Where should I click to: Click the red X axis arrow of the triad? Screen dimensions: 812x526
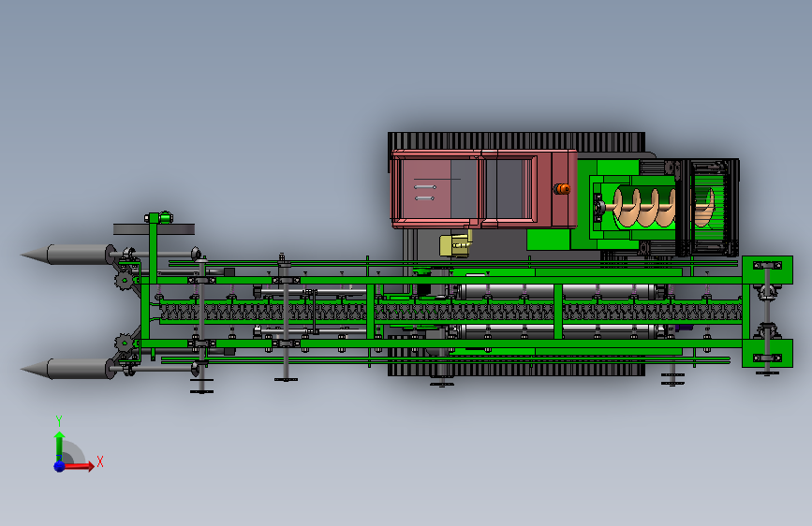pyautogui.click(x=79, y=466)
